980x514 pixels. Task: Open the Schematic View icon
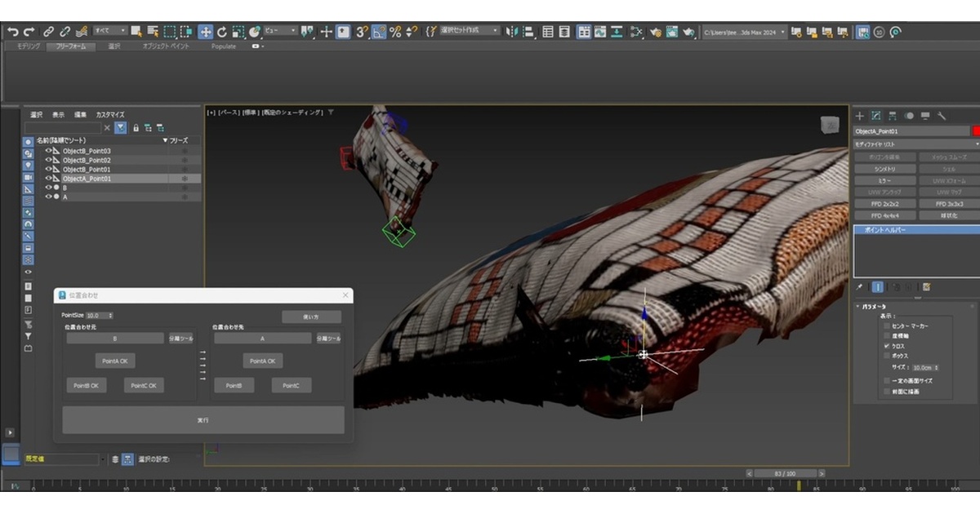pyautogui.click(x=617, y=31)
